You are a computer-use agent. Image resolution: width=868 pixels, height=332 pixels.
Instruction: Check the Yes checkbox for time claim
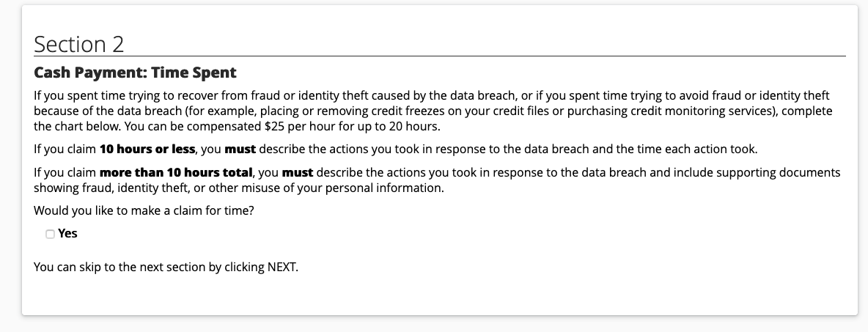[x=50, y=234]
